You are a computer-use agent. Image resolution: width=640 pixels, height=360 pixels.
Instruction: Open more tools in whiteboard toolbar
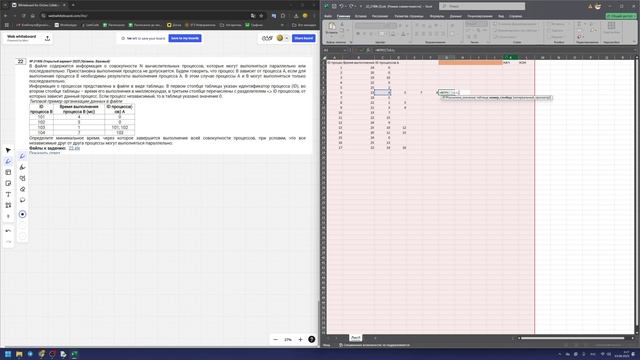point(8,216)
